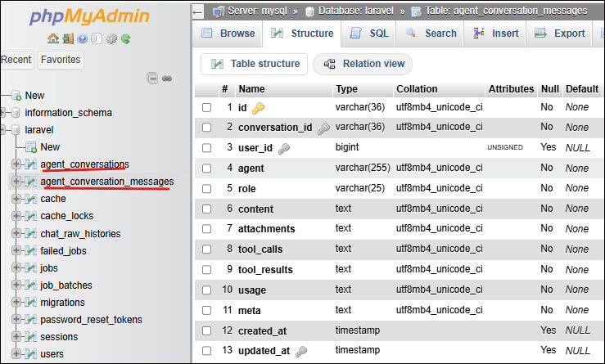Click the green reload navigation icon
Viewport: 605px width, 364px height.
[125, 38]
